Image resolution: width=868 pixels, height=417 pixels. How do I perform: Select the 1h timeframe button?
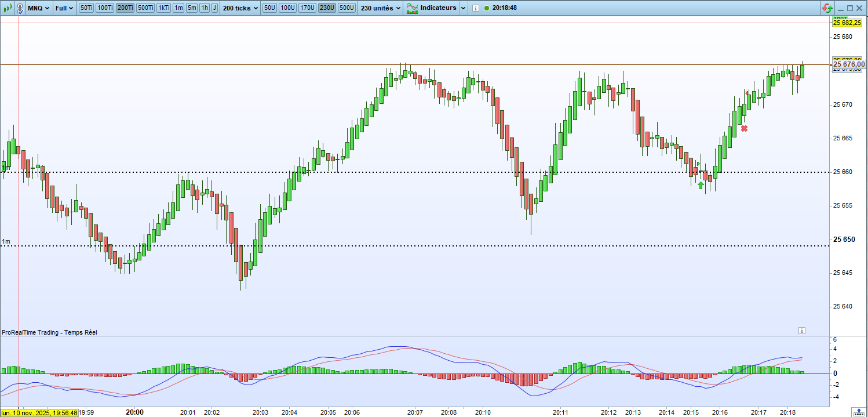[x=205, y=8]
